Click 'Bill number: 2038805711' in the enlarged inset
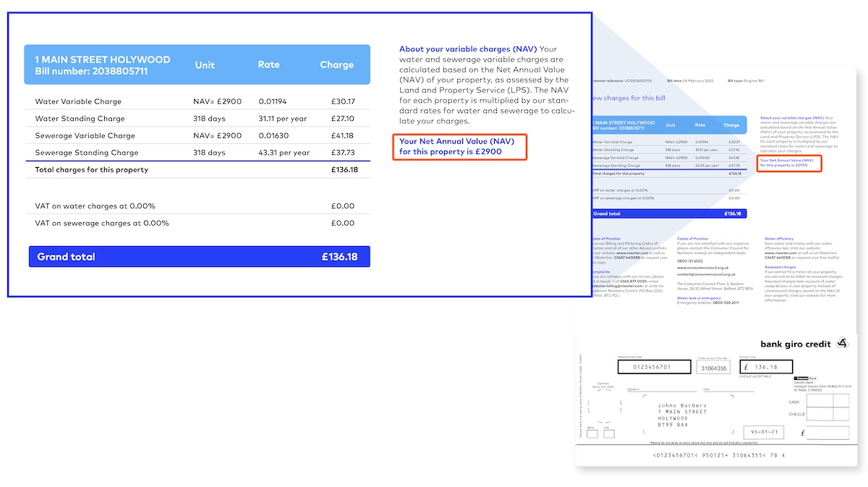868x487 pixels. 91,71
